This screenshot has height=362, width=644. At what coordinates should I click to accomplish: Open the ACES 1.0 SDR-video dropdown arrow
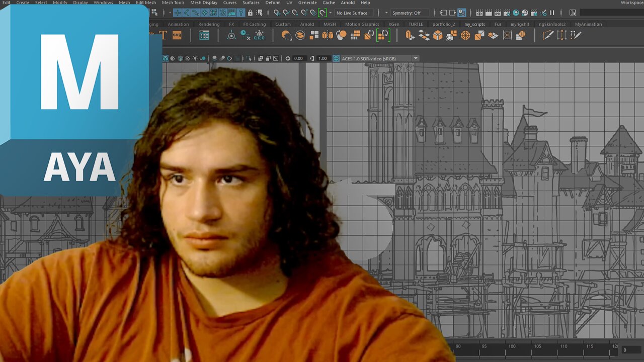pyautogui.click(x=416, y=58)
